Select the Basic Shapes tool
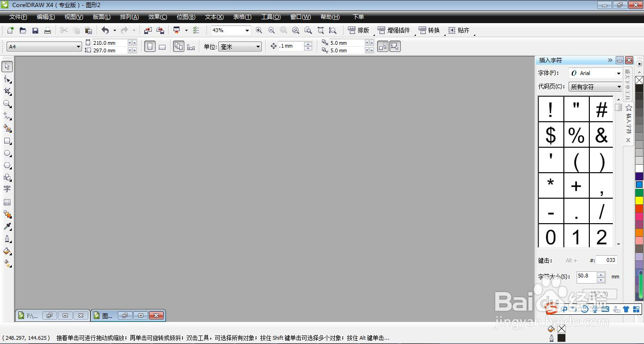The width and height of the screenshot is (644, 344). 7,177
